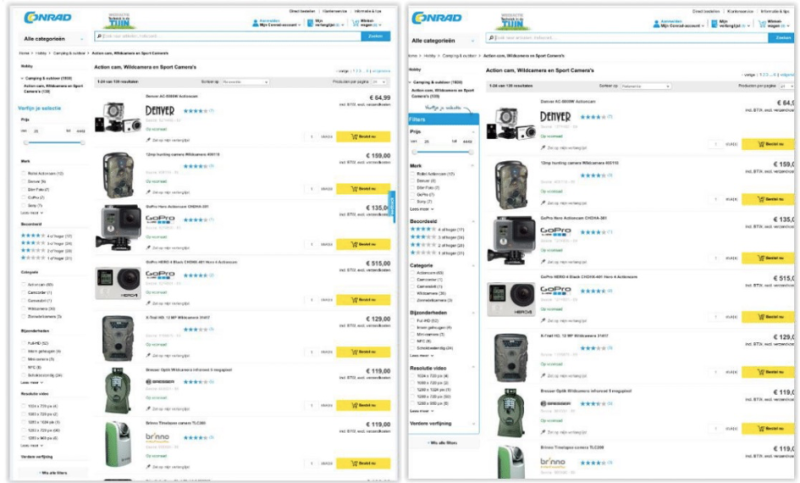Open the Tuin promo banner on left page
The height and width of the screenshot is (483, 800).
tap(119, 20)
